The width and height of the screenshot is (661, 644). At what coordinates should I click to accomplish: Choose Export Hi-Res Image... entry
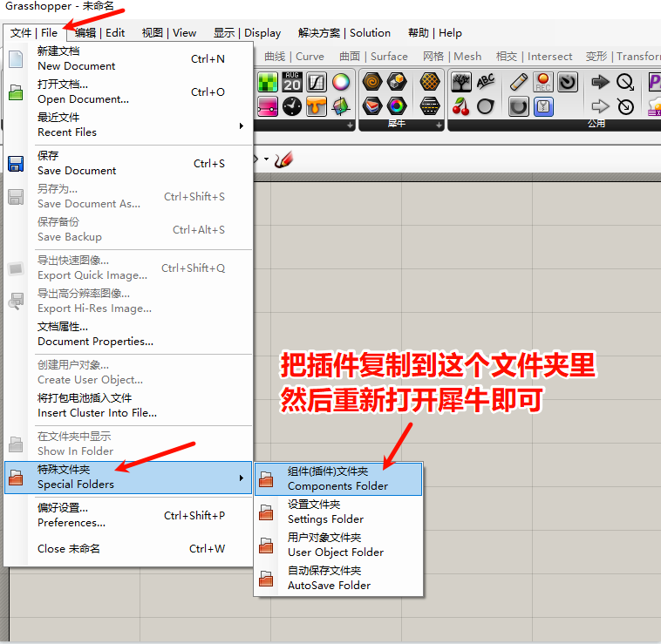129,301
